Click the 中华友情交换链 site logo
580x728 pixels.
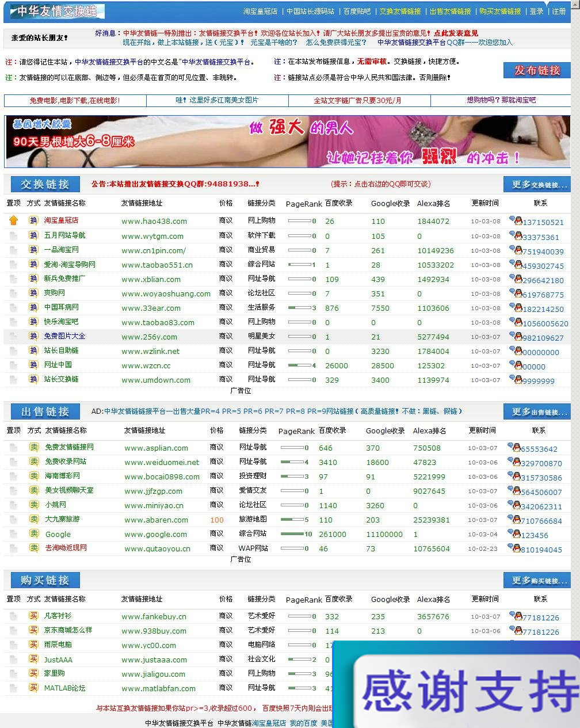(57, 11)
